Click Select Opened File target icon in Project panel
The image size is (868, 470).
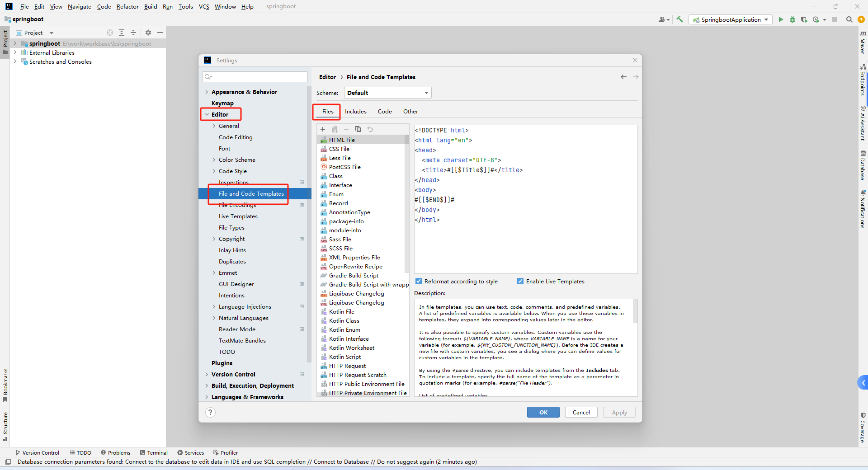coord(110,33)
